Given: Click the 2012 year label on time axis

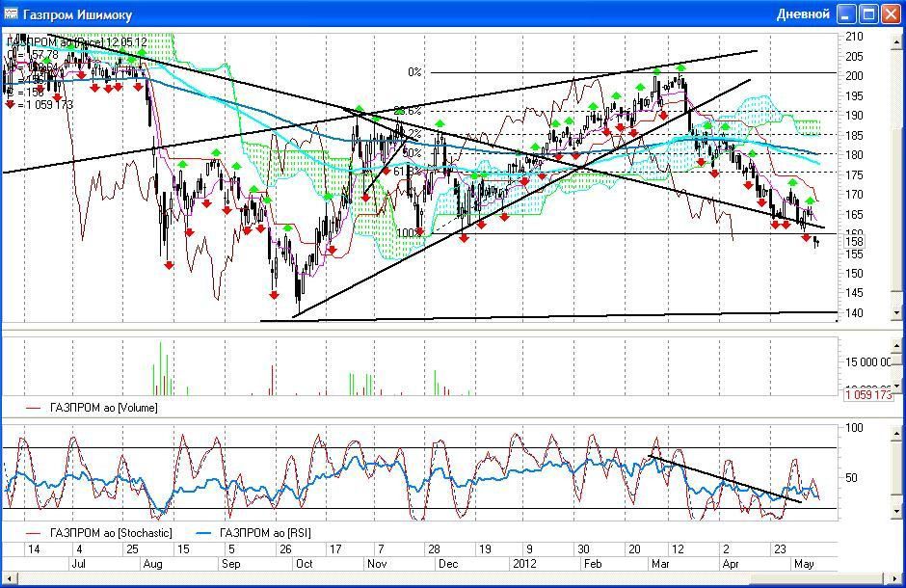Looking at the screenshot, I should [524, 564].
